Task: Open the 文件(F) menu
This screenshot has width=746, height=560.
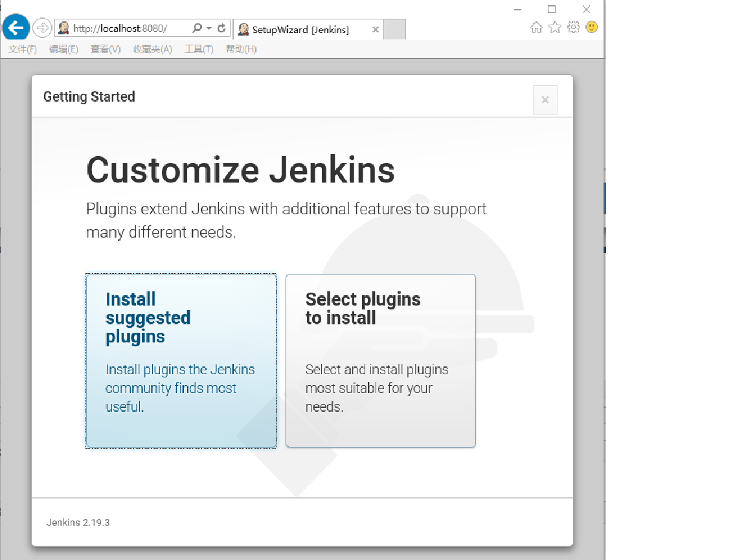Action: (23, 49)
